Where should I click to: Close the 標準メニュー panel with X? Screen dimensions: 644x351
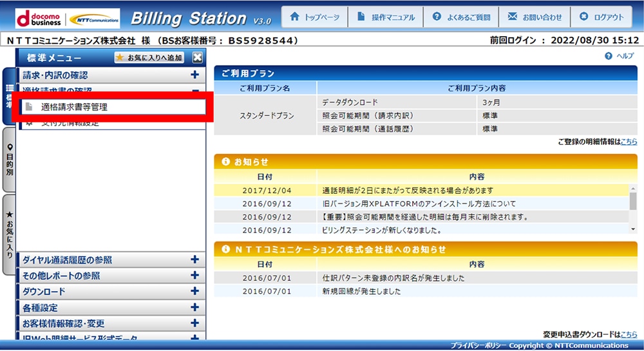click(198, 57)
